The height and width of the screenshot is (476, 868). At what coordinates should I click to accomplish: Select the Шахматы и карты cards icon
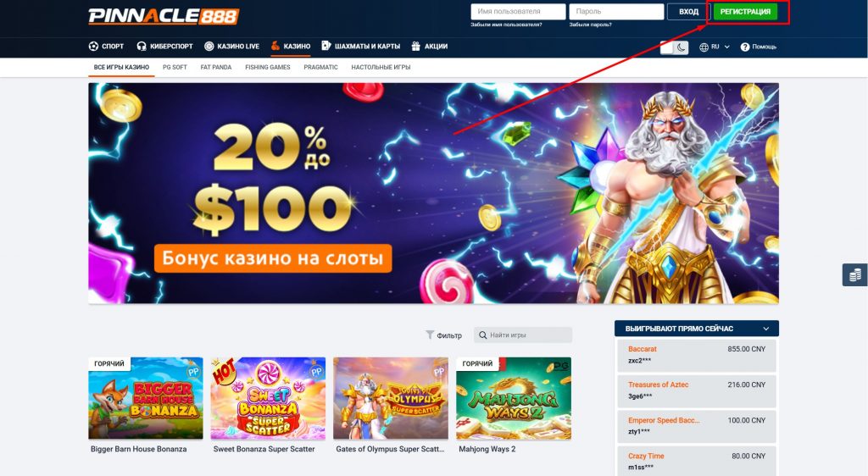point(326,46)
